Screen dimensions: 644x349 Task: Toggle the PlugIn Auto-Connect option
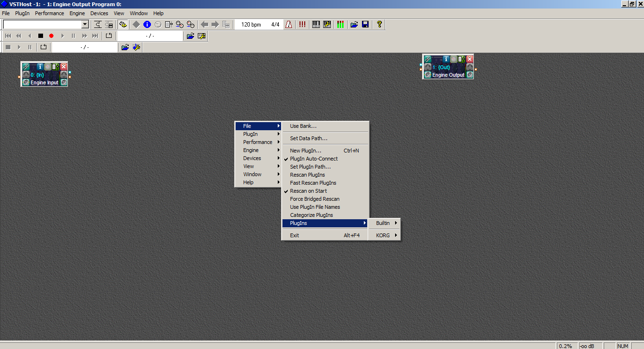[x=314, y=159]
